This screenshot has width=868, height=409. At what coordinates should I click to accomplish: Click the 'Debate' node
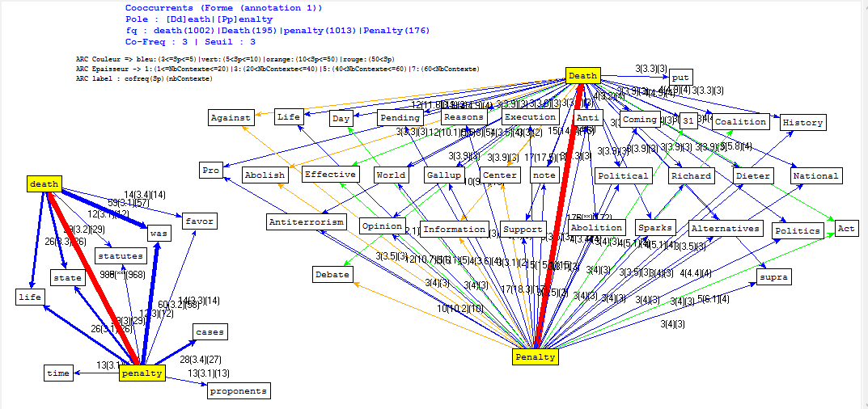(x=332, y=274)
